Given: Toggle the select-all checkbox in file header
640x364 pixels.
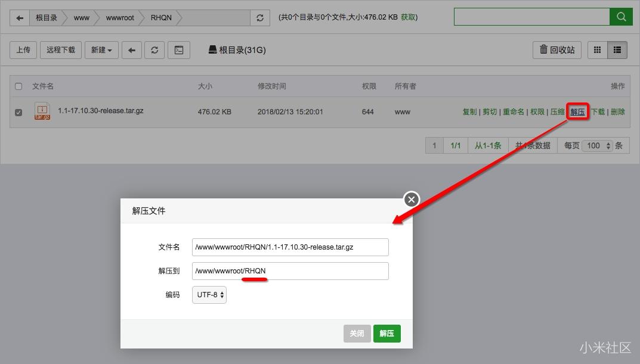Looking at the screenshot, I should [18, 86].
